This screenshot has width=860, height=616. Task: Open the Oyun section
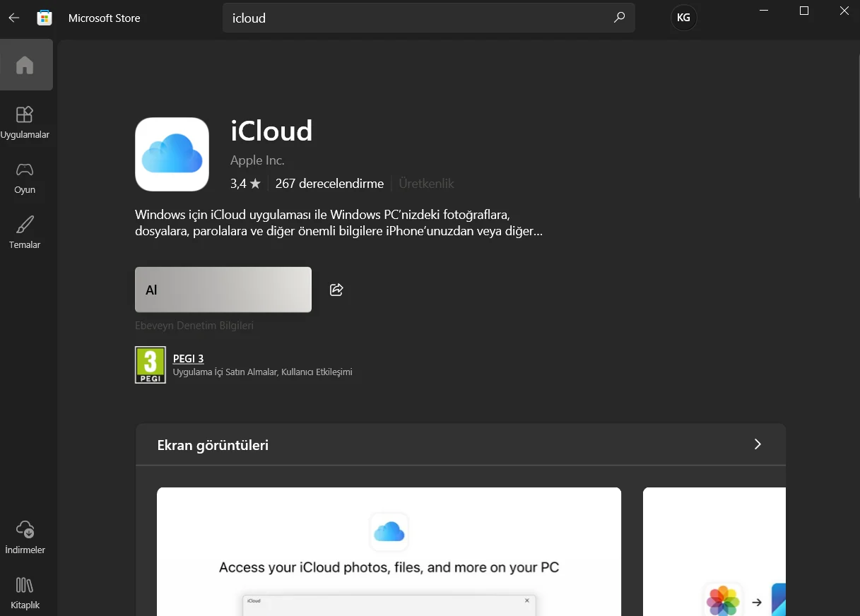(x=25, y=178)
